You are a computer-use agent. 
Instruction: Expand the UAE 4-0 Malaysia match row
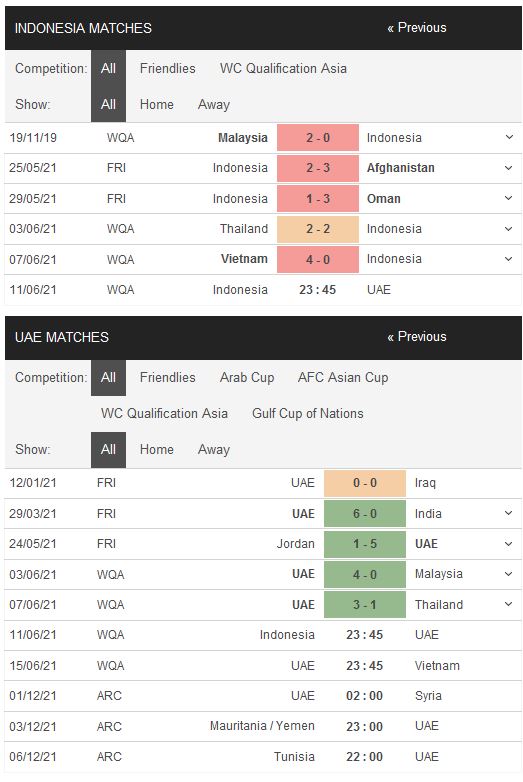tap(509, 574)
